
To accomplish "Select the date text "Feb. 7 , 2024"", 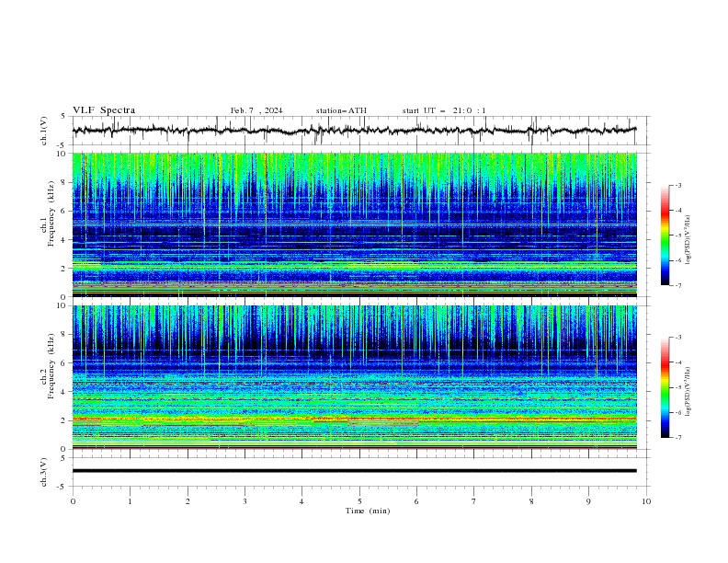I will click(256, 110).
